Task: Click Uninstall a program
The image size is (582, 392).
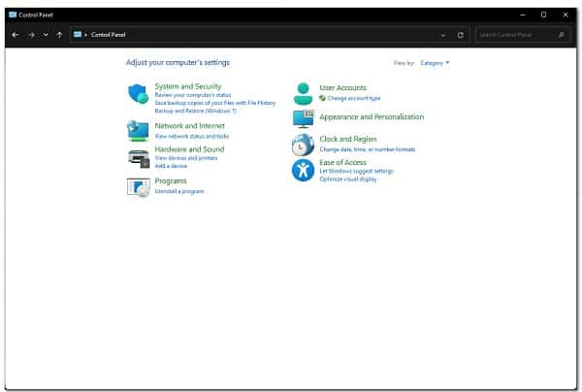Action: pos(179,191)
